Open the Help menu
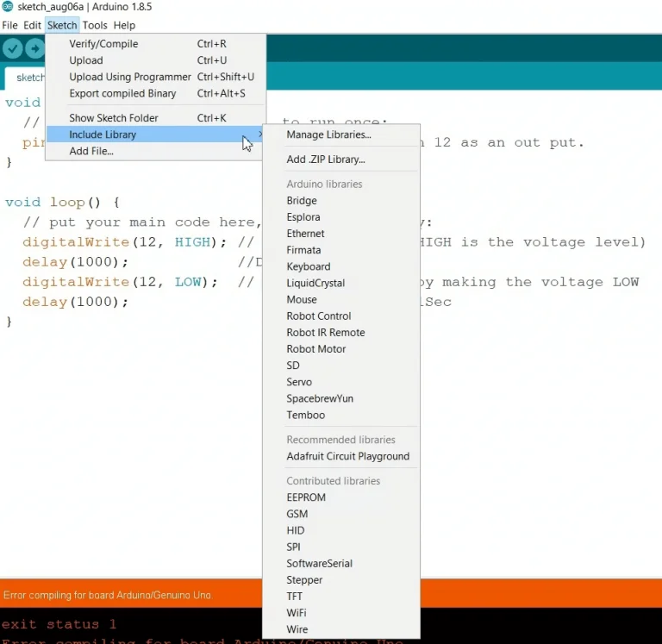 [124, 25]
